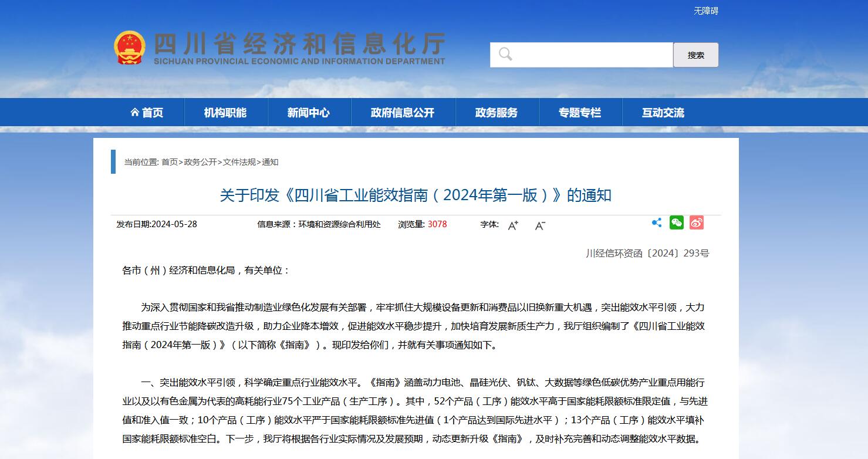Click the 当前位置: label
Image resolution: width=868 pixels, height=459 pixels.
pyautogui.click(x=141, y=162)
